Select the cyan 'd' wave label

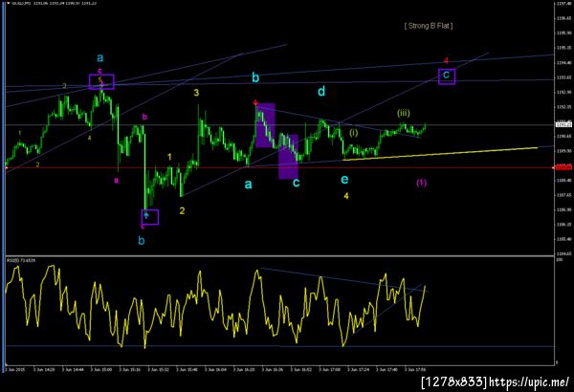[x=321, y=91]
